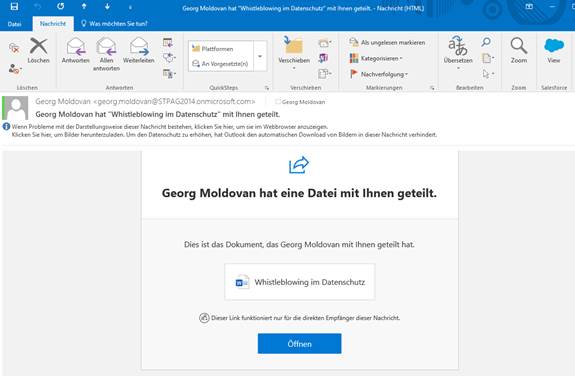Click the sender avatar picture
Screen dimensions: 575x376
coord(15,108)
